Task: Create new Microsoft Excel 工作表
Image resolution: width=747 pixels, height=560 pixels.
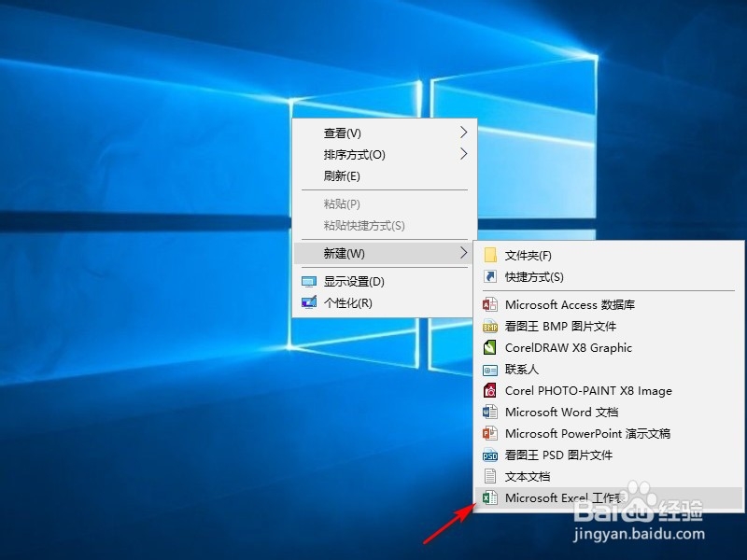Action: 609,498
